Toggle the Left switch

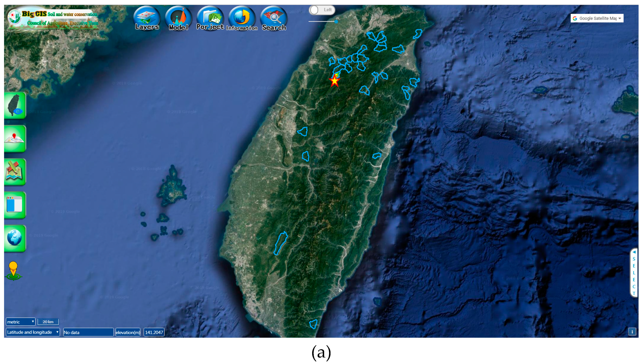click(x=322, y=10)
